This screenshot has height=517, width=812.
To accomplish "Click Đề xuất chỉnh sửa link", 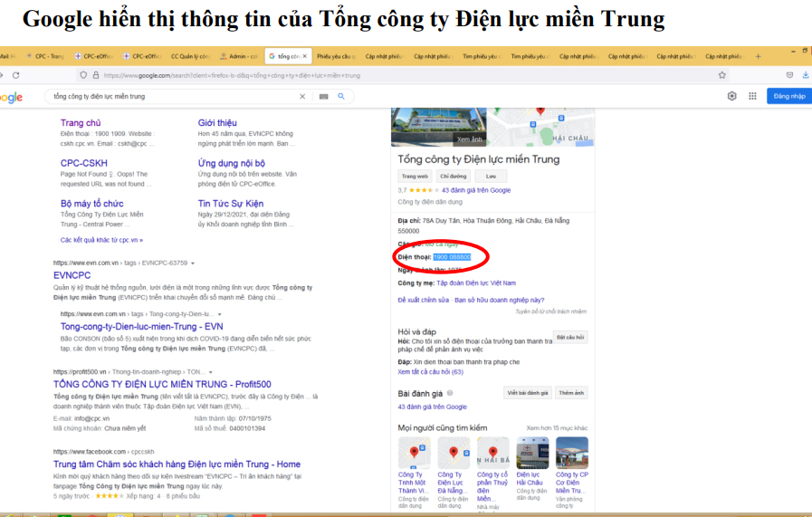I will (423, 300).
